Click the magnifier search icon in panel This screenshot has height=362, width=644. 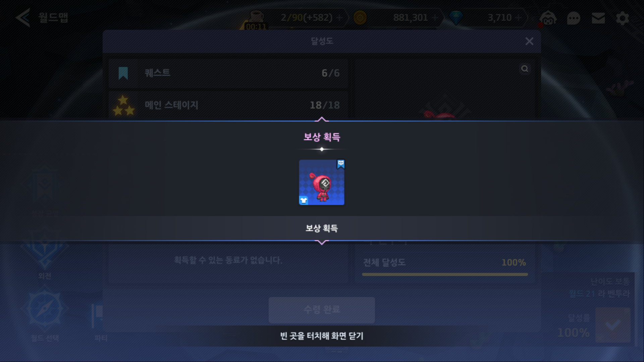click(x=525, y=69)
